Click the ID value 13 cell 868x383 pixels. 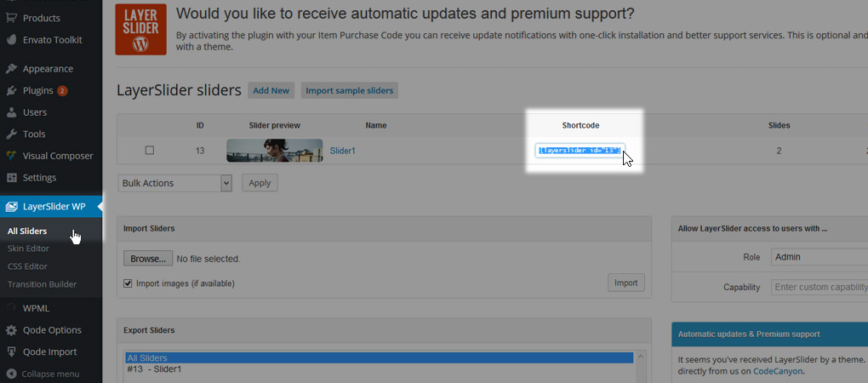point(200,150)
